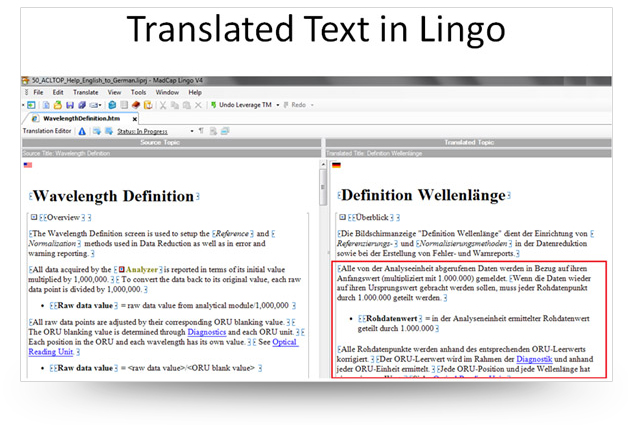Open the Window menu

[167, 93]
